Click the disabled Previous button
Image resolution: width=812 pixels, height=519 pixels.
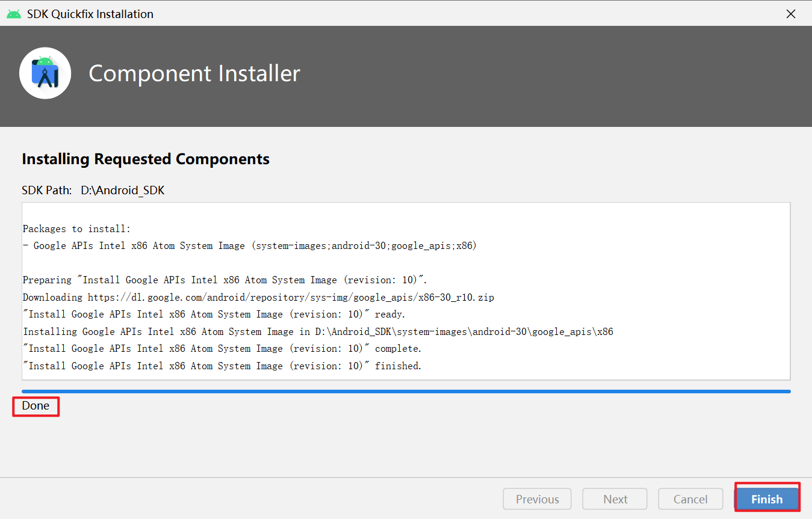tap(538, 499)
